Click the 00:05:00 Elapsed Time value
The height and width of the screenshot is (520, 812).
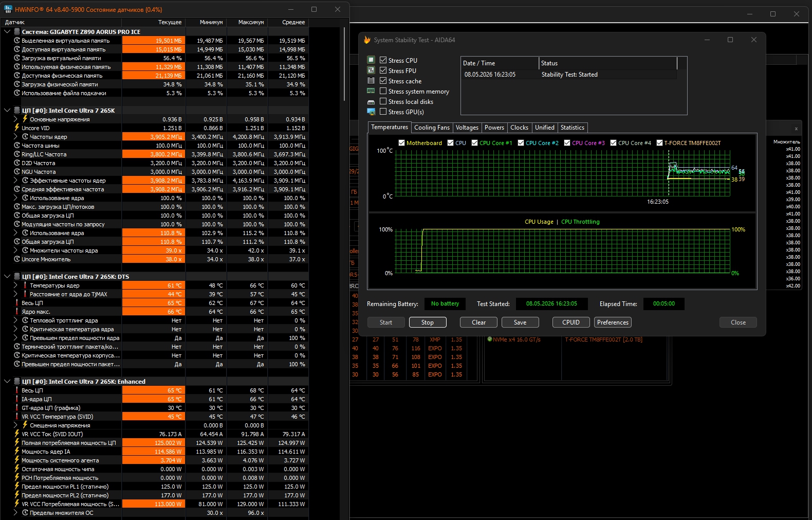[x=664, y=303]
